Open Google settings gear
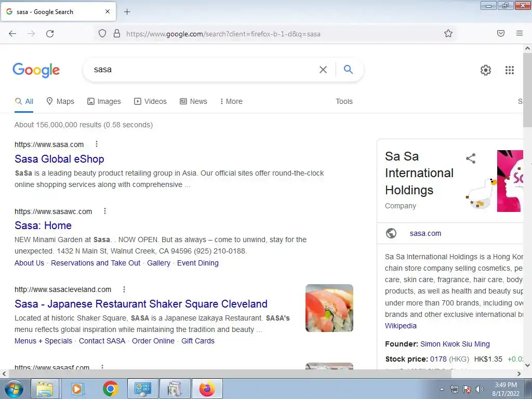532x399 pixels. click(x=486, y=70)
